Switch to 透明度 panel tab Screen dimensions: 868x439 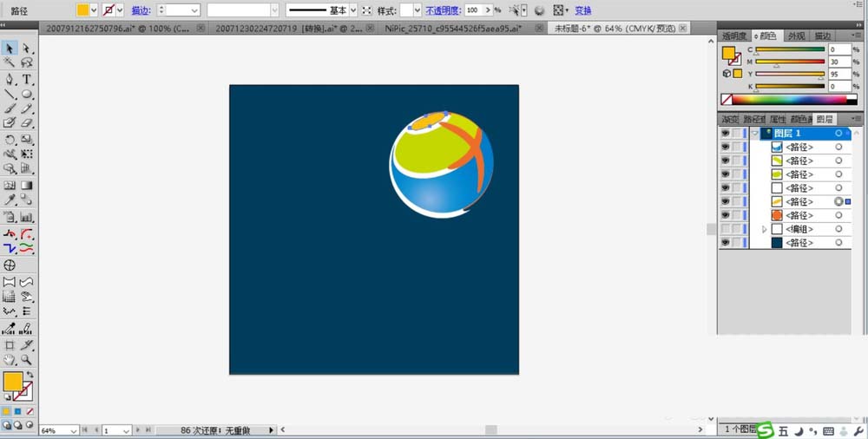[734, 36]
